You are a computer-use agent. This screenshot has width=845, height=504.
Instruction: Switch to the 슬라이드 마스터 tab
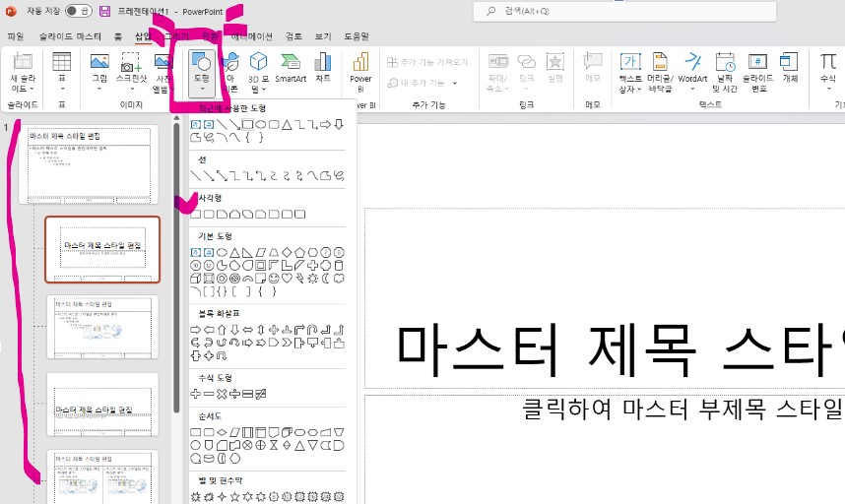click(70, 36)
